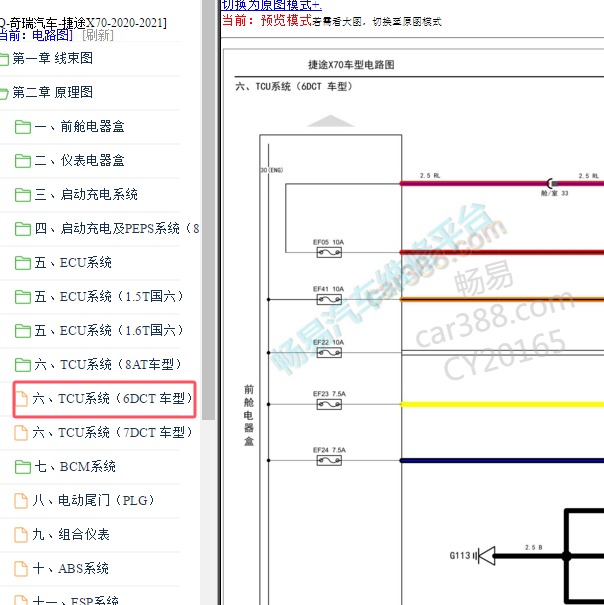Click EF24 7.5A fuse symbol
The height and width of the screenshot is (605, 604).
click(329, 460)
